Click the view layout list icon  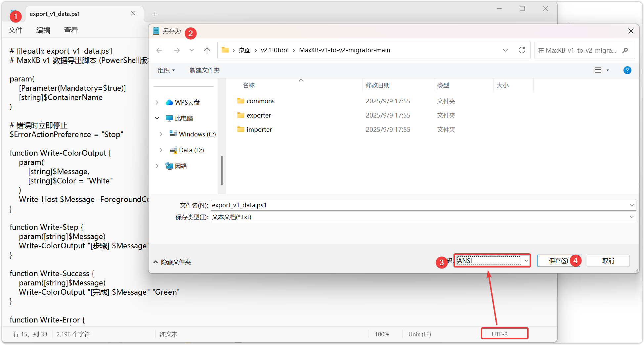coord(598,70)
